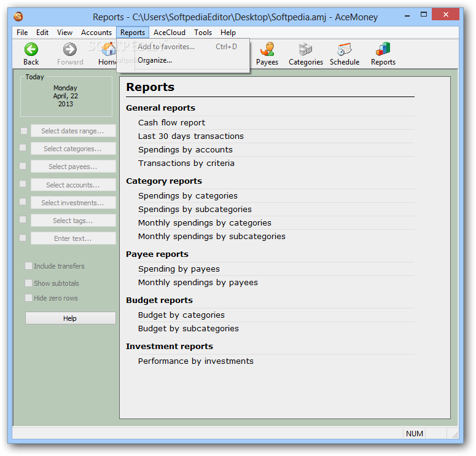This screenshot has width=476, height=456.
Task: Maximize the AceMoney window
Action: [x=423, y=15]
